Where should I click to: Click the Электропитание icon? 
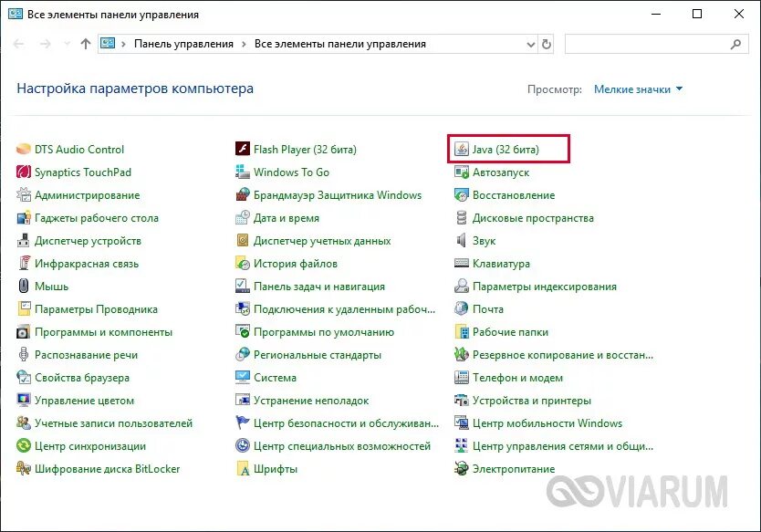coord(461,468)
